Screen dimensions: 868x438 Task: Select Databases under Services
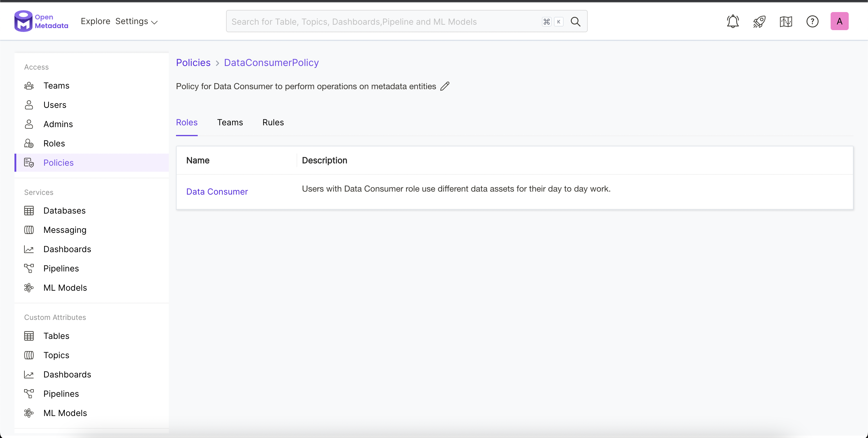click(x=64, y=211)
